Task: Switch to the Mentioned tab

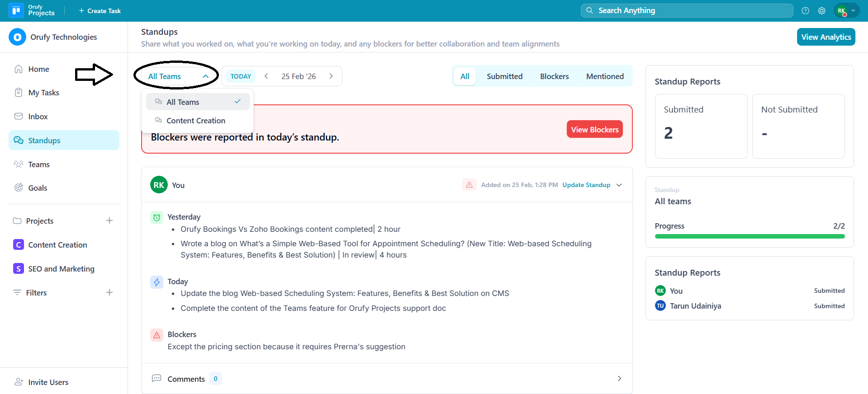Action: click(x=605, y=76)
